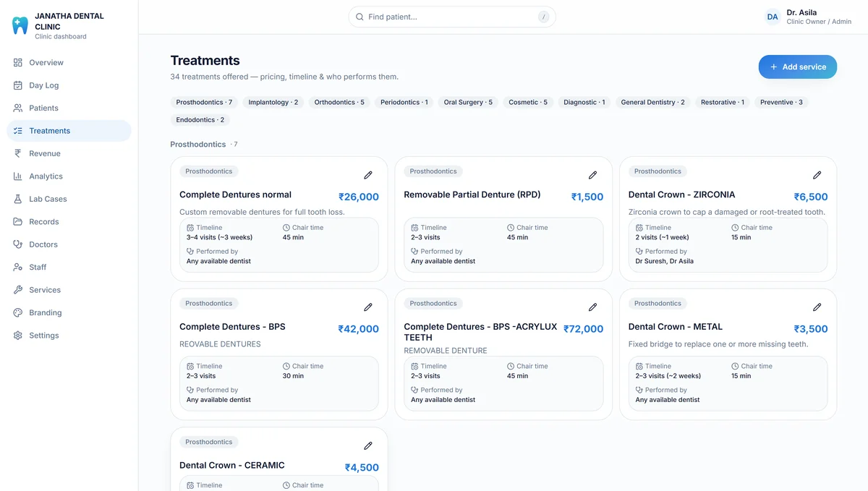The image size is (868, 491).
Task: Click the ₹1,500 price
Action: coord(587,197)
